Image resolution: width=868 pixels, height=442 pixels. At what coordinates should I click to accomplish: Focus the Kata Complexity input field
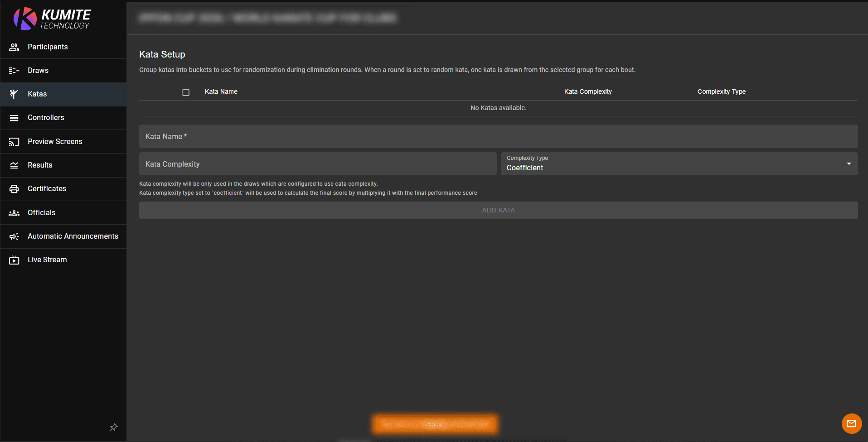[x=318, y=163]
